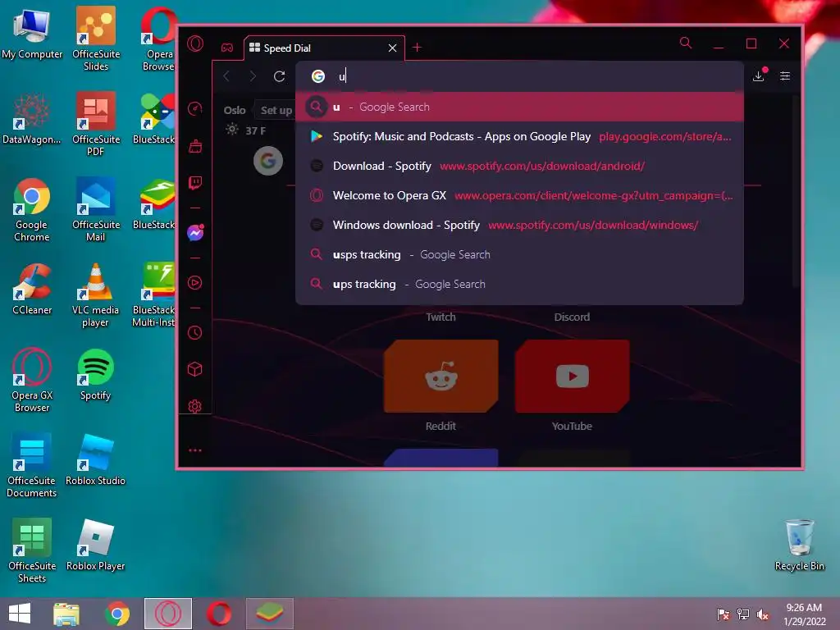Select 'ups tracking' search suggestion
This screenshot has width=840, height=630.
[x=519, y=284]
